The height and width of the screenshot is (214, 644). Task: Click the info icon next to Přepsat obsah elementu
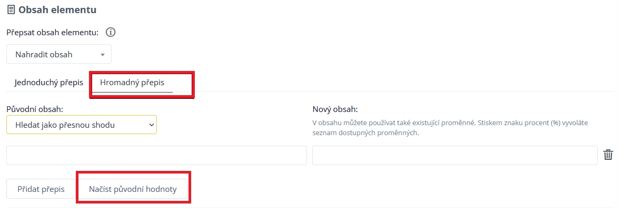coord(111,33)
